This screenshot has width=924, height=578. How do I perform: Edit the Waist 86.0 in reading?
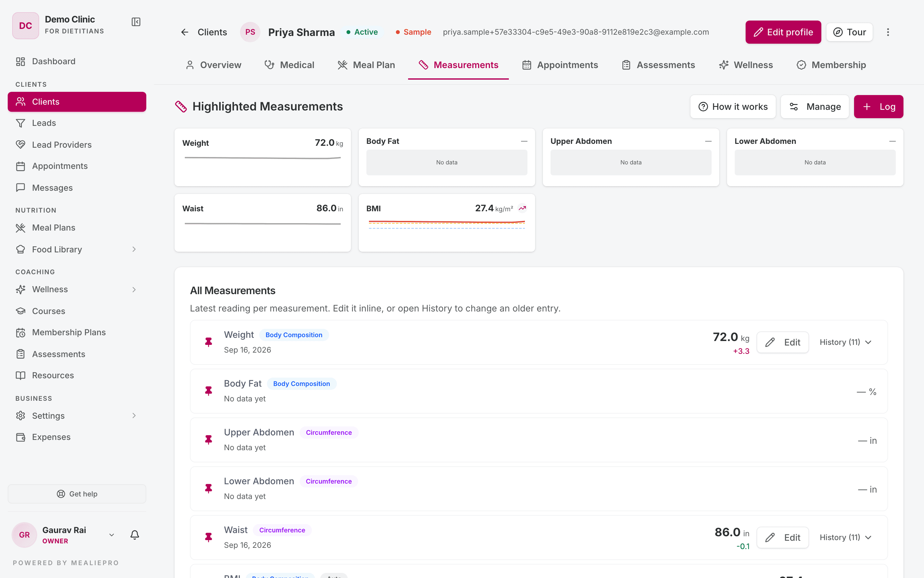(783, 538)
